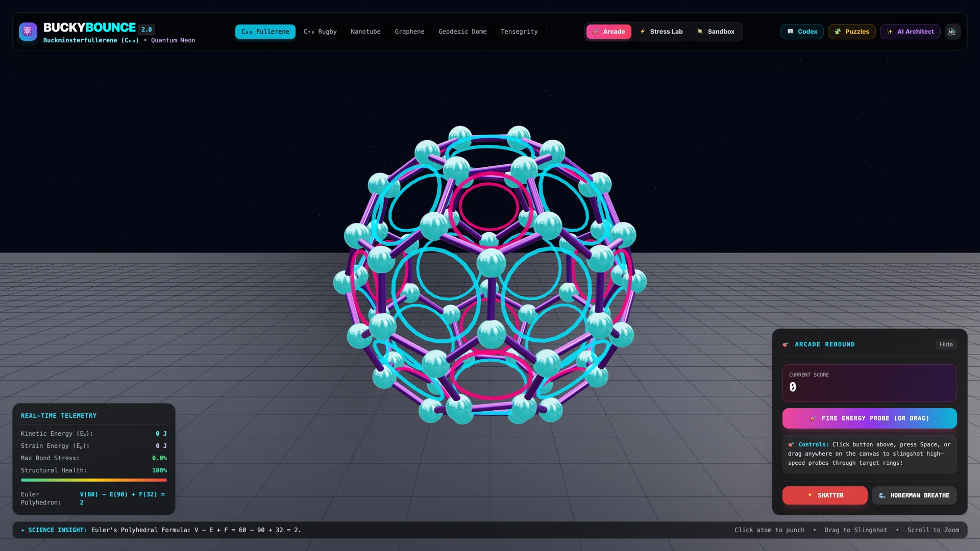Screen dimensions: 980x551
Task: Activate Arcade mode
Action: [609, 32]
